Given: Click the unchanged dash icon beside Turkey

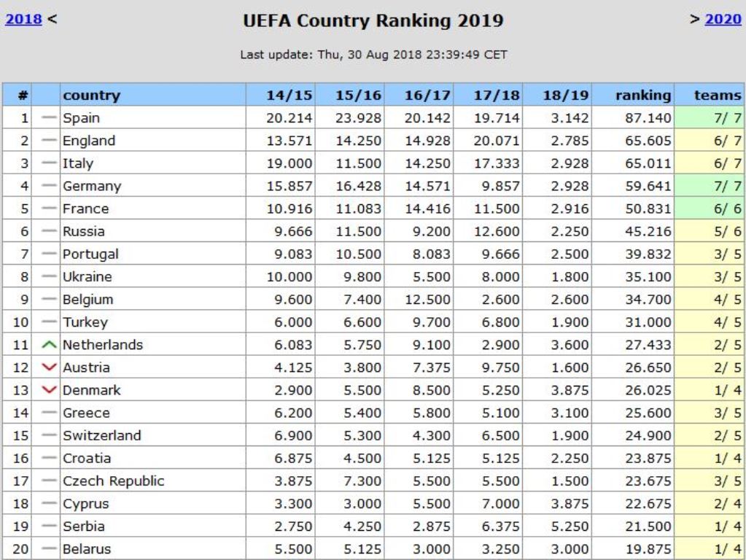Looking at the screenshot, I should click(50, 322).
